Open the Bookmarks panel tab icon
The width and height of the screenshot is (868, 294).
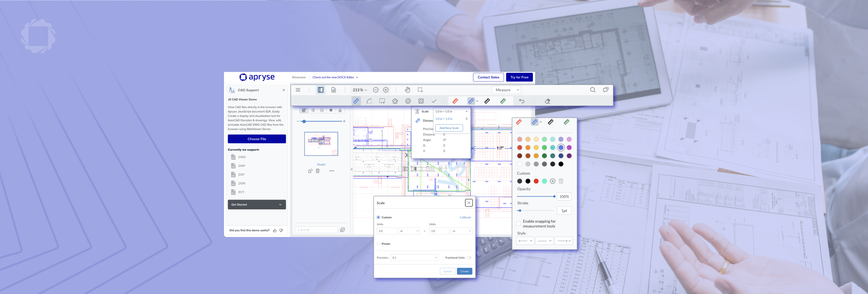331,110
